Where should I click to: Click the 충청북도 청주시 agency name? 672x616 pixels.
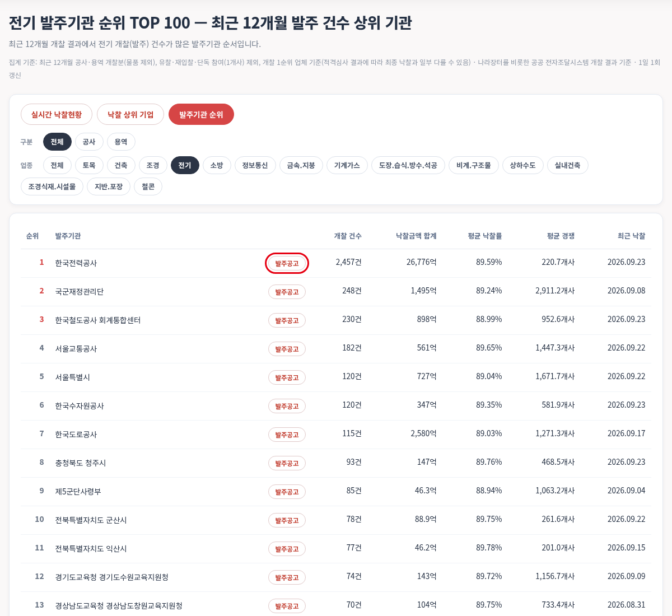pos(81,463)
